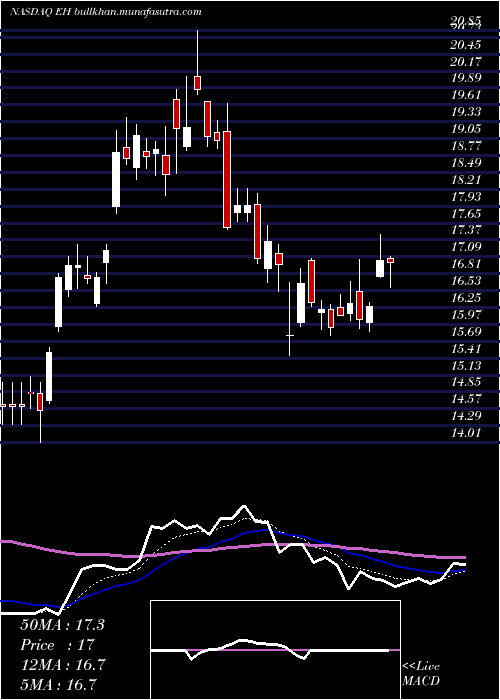Click the Price : 17 readout
The image size is (500, 700).
(x=58, y=646)
